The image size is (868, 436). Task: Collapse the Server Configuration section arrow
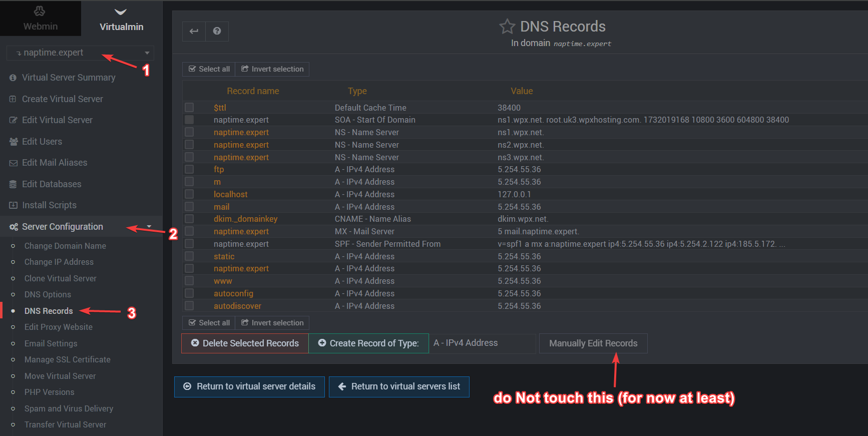pyautogui.click(x=149, y=227)
